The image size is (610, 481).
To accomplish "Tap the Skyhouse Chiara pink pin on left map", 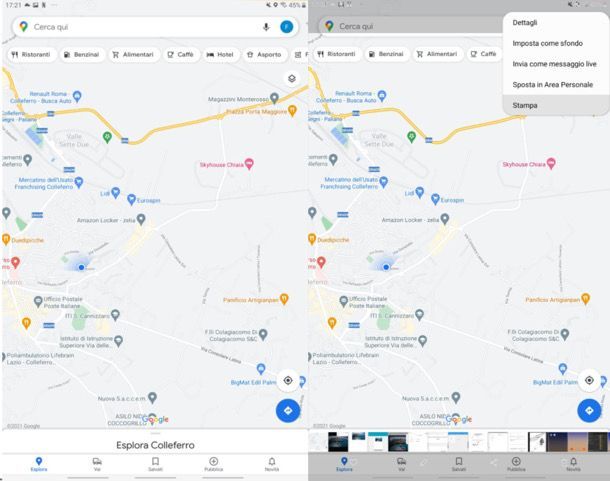I will pos(249,164).
